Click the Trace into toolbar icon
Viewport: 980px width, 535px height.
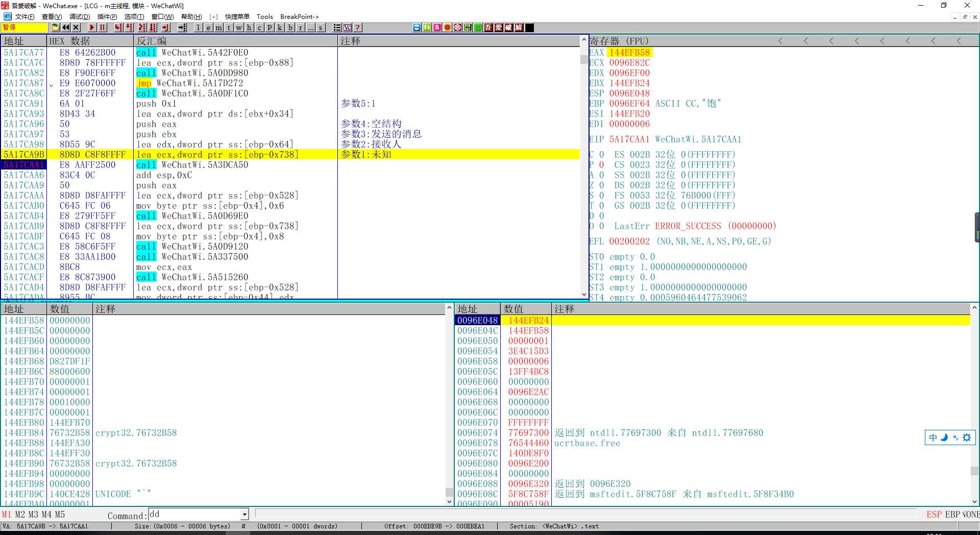pos(142,28)
